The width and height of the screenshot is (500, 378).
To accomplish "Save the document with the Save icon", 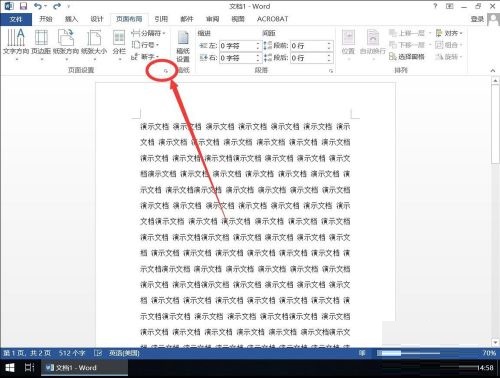I will [23, 6].
